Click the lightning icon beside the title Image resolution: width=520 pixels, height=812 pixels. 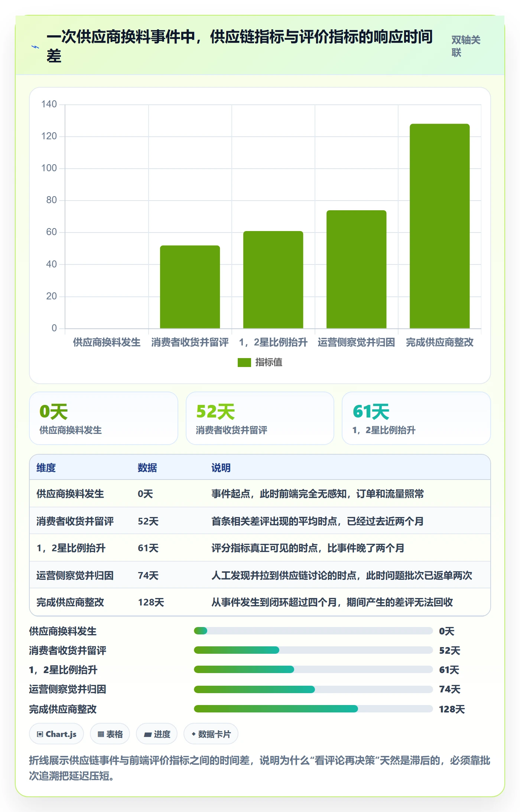(35, 47)
